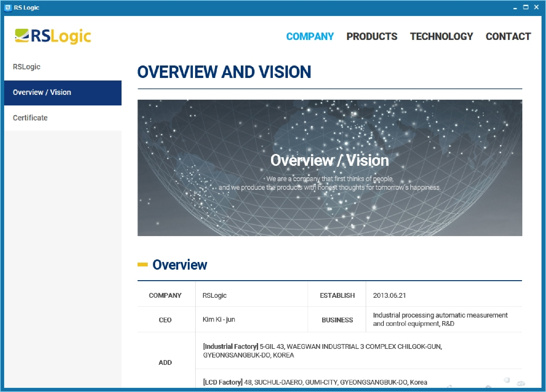Click the Overview section heading
Image resolution: width=546 pixels, height=392 pixels.
pos(180,265)
